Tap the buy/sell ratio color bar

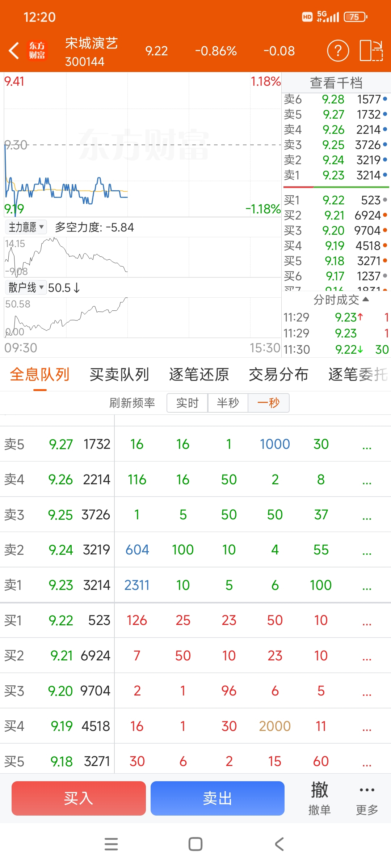336,187
